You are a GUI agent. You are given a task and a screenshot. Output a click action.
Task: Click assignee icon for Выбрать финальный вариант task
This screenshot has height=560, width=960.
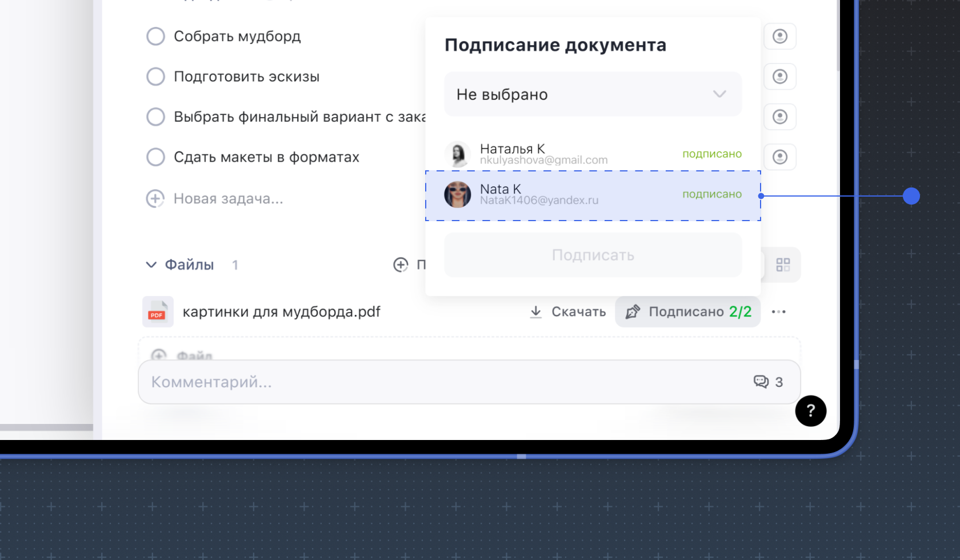pyautogui.click(x=779, y=117)
